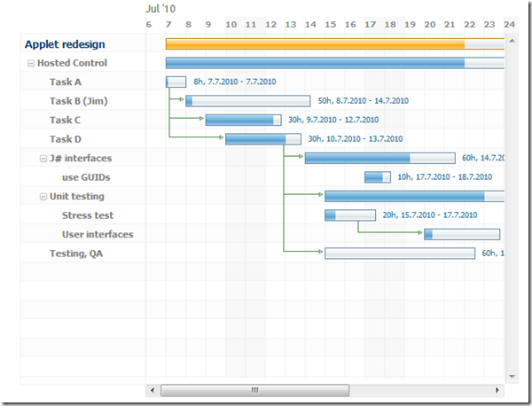Click the User interfaces task bar
This screenshot has height=406, width=532.
(462, 234)
